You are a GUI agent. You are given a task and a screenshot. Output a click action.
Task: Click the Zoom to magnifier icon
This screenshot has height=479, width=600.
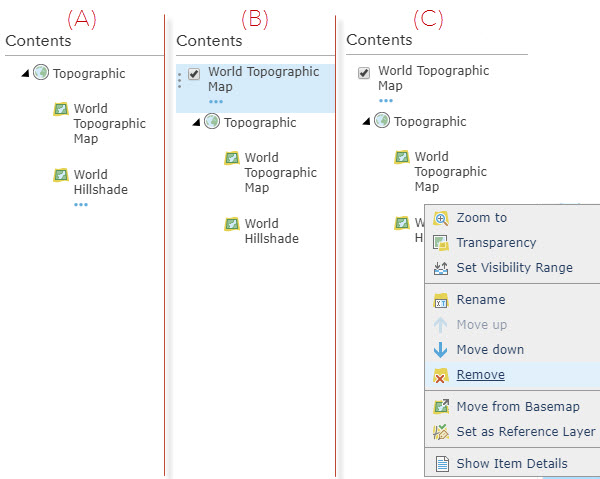pyautogui.click(x=441, y=218)
